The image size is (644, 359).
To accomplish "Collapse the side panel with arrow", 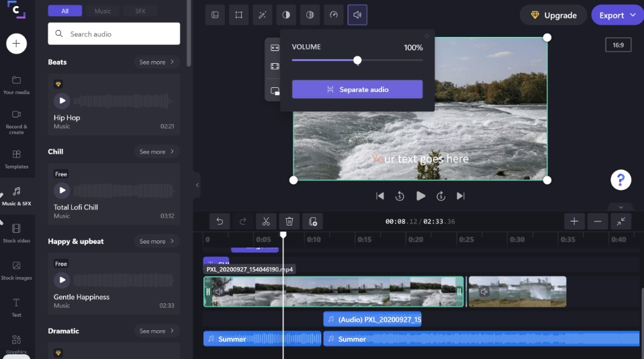I will [x=197, y=185].
